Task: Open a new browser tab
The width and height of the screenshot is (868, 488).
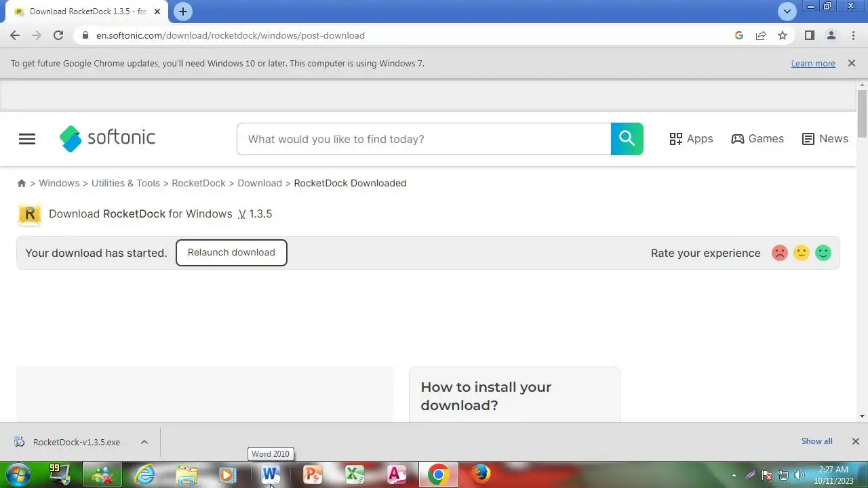Action: (182, 12)
